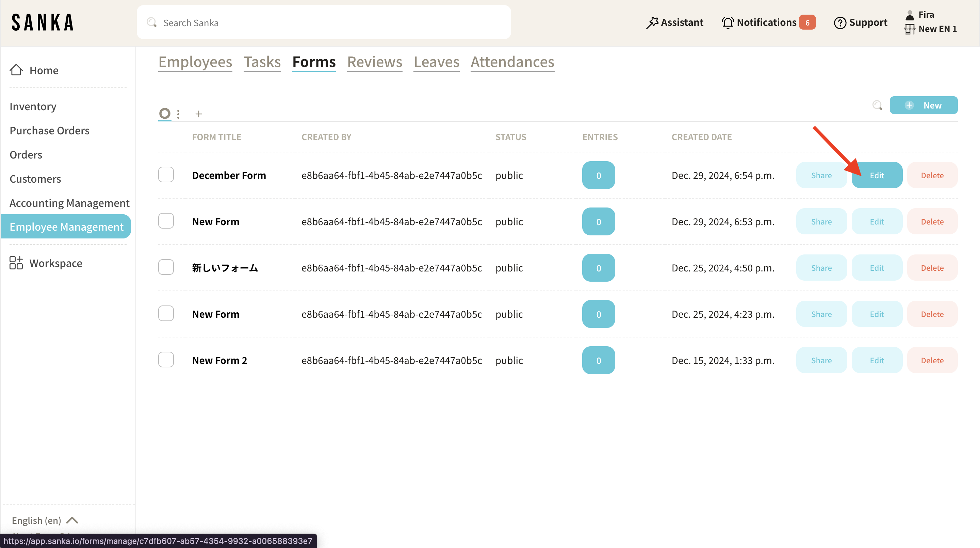Click the Workspace grid icon
Image resolution: width=980 pixels, height=548 pixels.
point(16,263)
